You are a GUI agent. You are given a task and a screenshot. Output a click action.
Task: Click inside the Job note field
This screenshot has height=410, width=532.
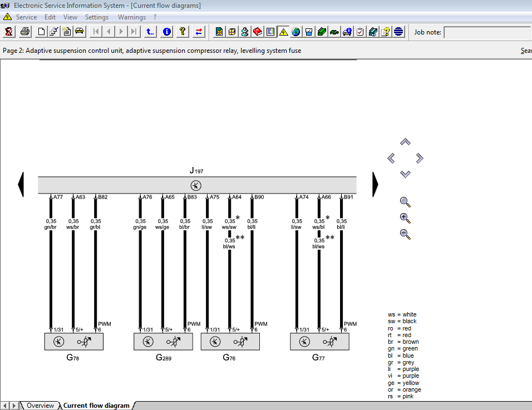pos(487,32)
